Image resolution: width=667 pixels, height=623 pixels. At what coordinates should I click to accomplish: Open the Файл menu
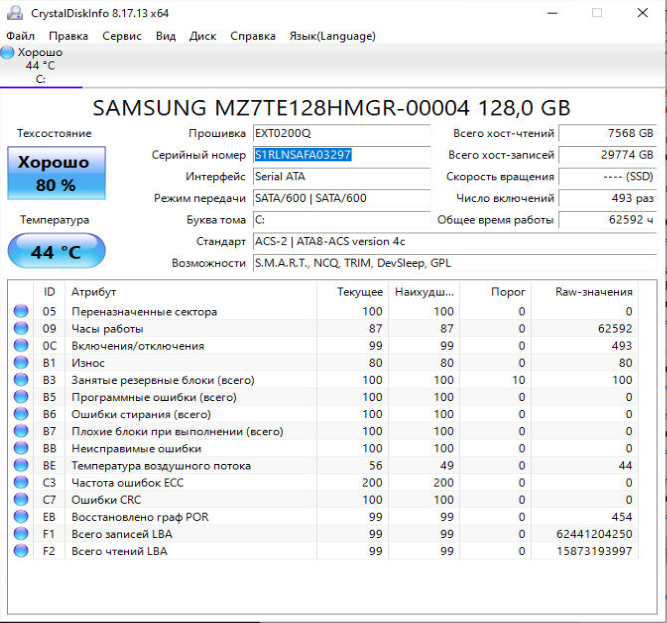(x=20, y=36)
